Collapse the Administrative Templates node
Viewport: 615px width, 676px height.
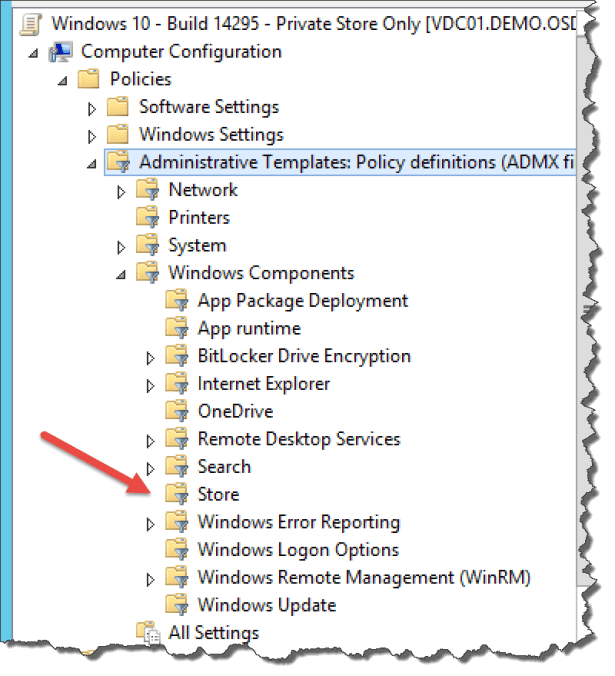93,163
